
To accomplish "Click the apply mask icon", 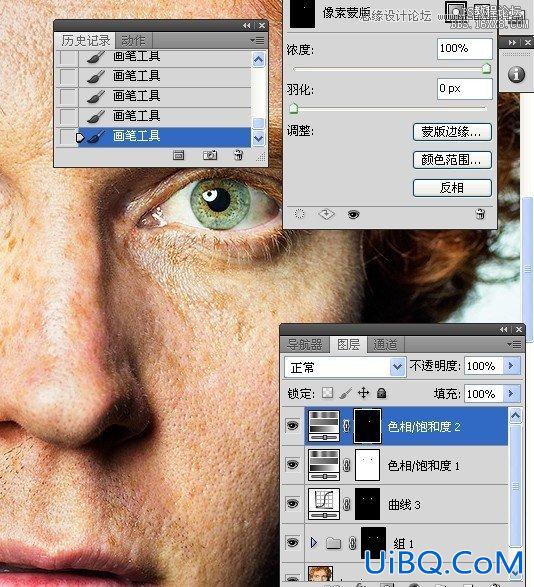I will pos(326,214).
